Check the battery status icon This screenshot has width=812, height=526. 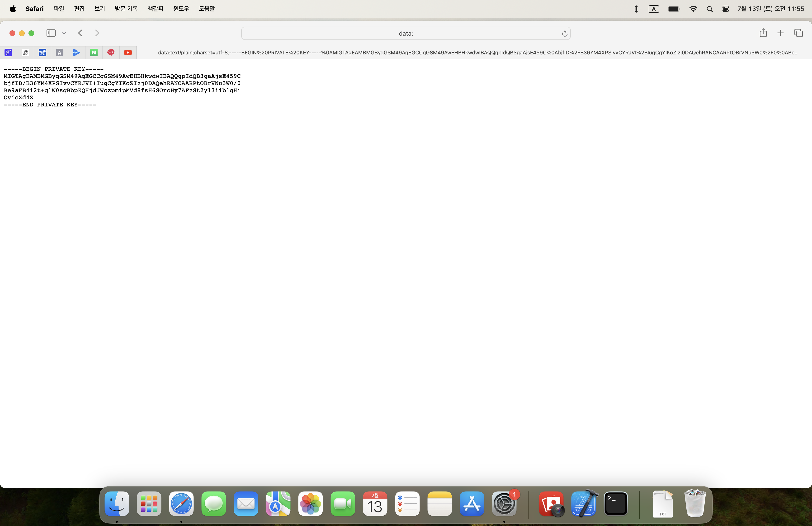click(x=674, y=9)
